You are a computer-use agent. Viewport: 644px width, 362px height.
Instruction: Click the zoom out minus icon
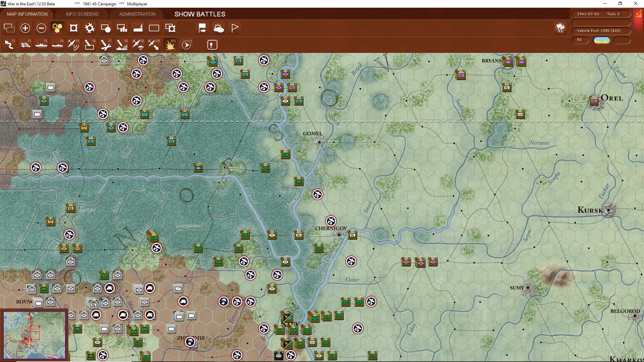pyautogui.click(x=41, y=28)
